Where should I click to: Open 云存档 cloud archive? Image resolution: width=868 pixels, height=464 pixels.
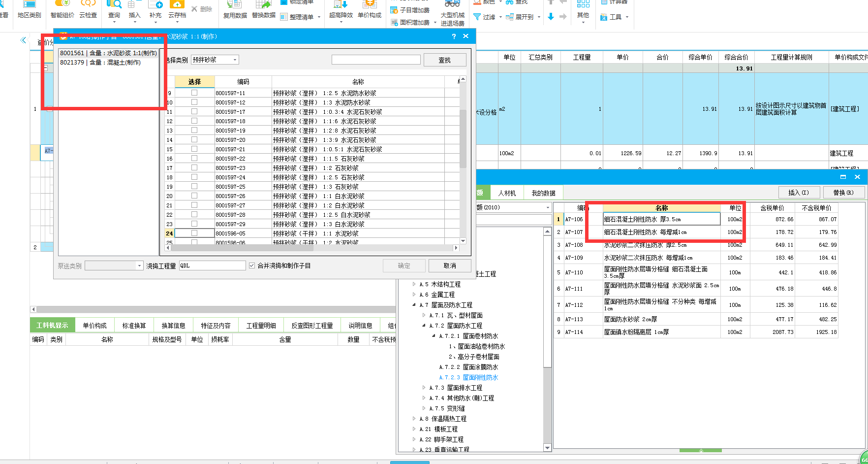pyautogui.click(x=177, y=11)
